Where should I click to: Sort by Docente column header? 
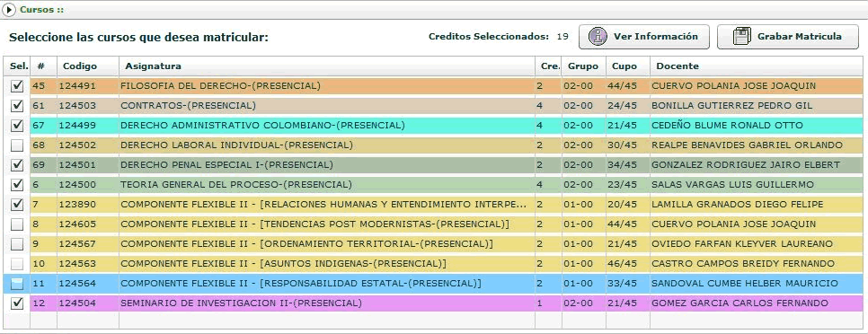757,66
